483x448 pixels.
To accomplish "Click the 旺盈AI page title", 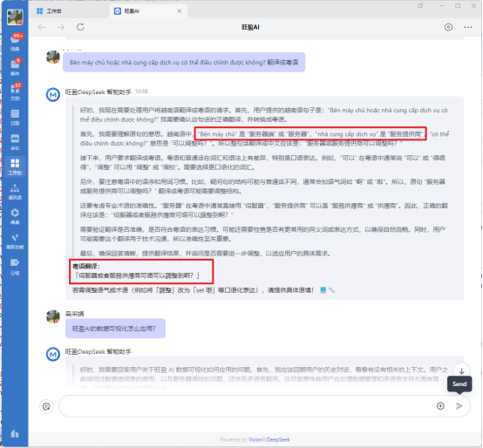I will pyautogui.click(x=250, y=27).
